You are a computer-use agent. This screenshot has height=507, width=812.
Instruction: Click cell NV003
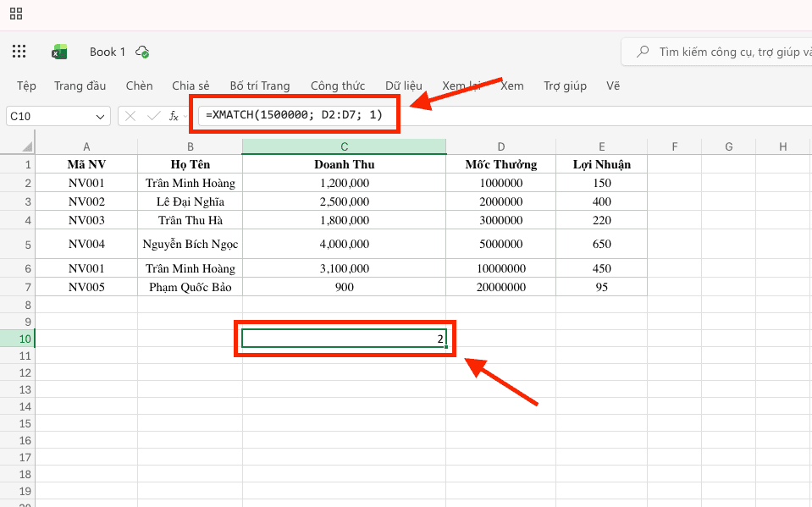pos(86,220)
